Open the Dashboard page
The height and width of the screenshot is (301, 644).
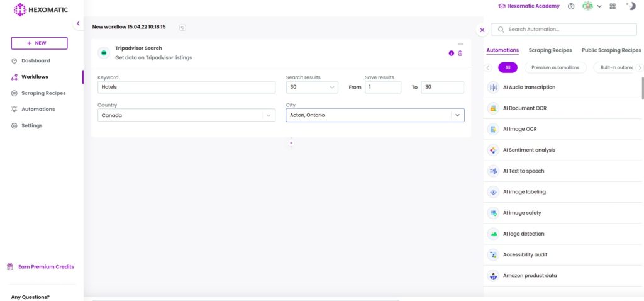(36, 61)
